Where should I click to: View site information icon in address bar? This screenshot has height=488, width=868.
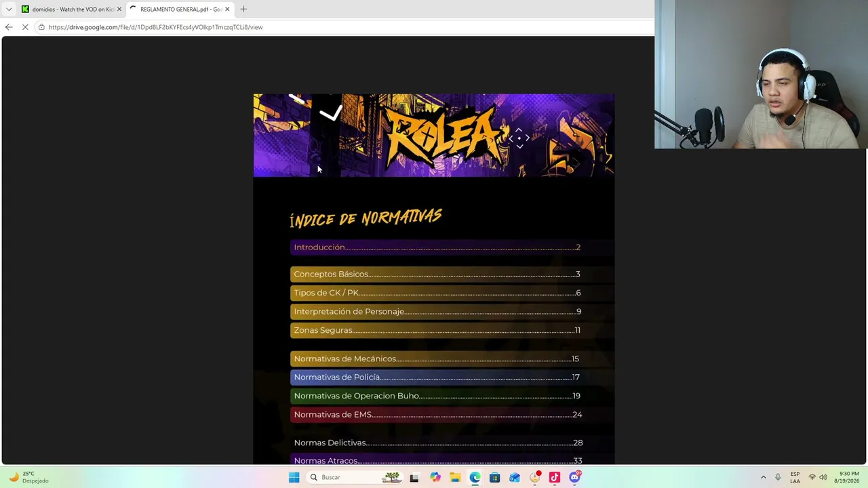pos(41,27)
